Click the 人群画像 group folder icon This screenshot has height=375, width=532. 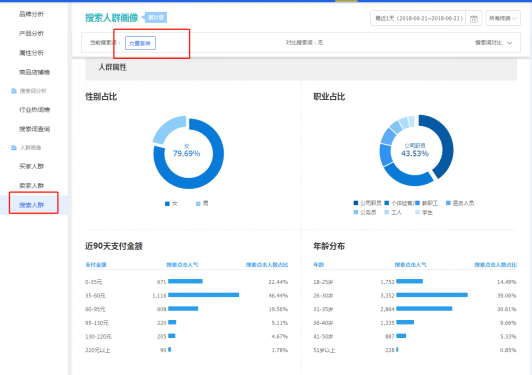tap(14, 148)
